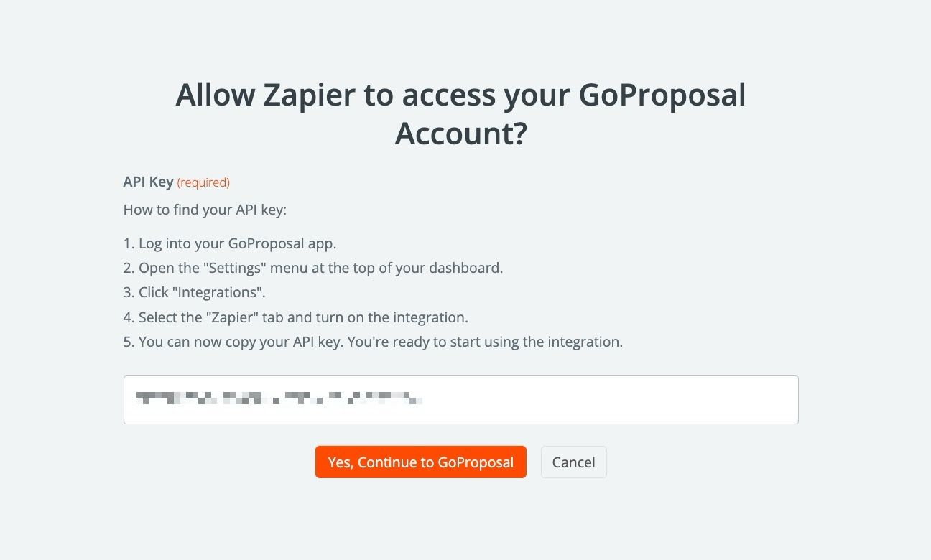Click the word 'GoProposal' in the heading
931x560 pixels.
pyautogui.click(x=662, y=94)
